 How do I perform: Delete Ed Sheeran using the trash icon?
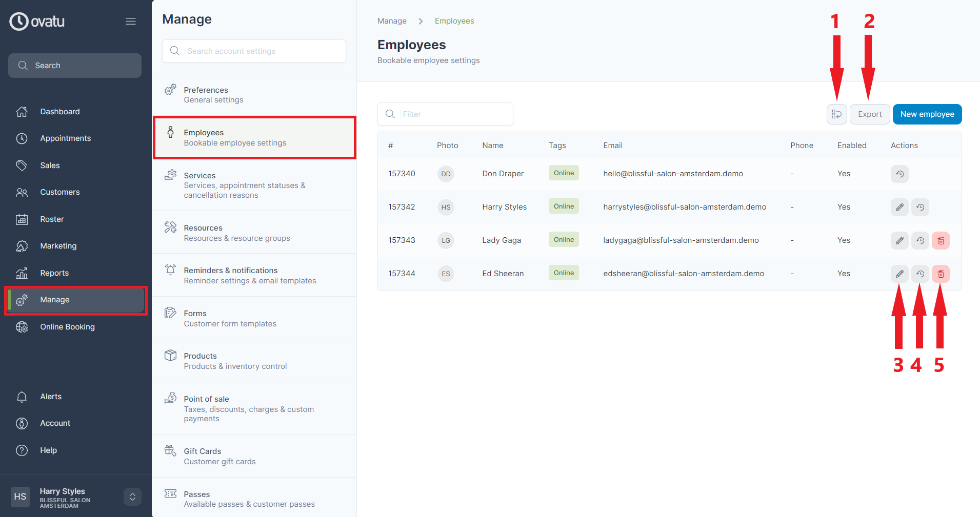941,274
